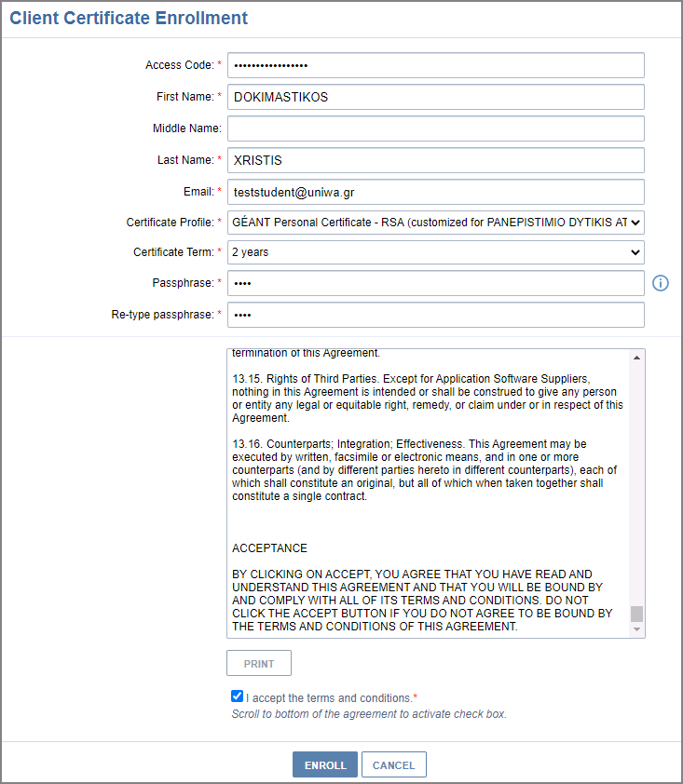The height and width of the screenshot is (784, 683).
Task: Click the Client Certificate Enrollment title
Action: 129,18
